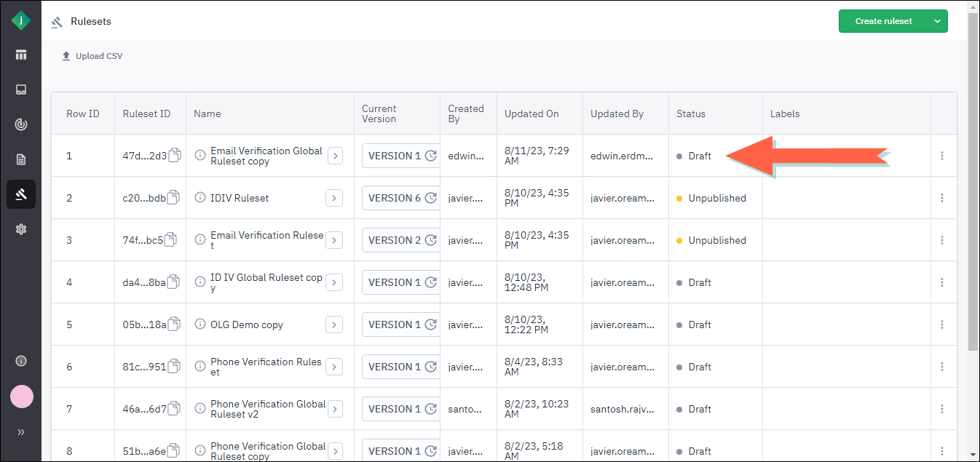Open the Rulesets gavel icon in sidebar

tap(20, 194)
